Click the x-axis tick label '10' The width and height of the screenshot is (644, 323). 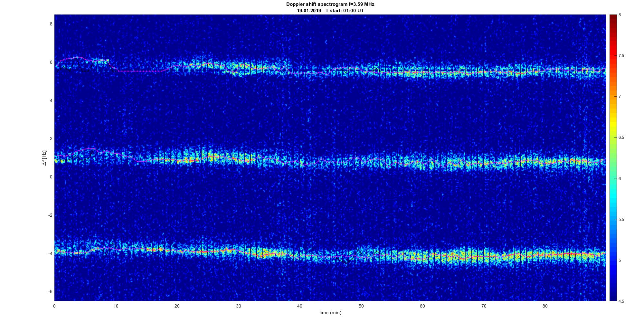pos(116,306)
